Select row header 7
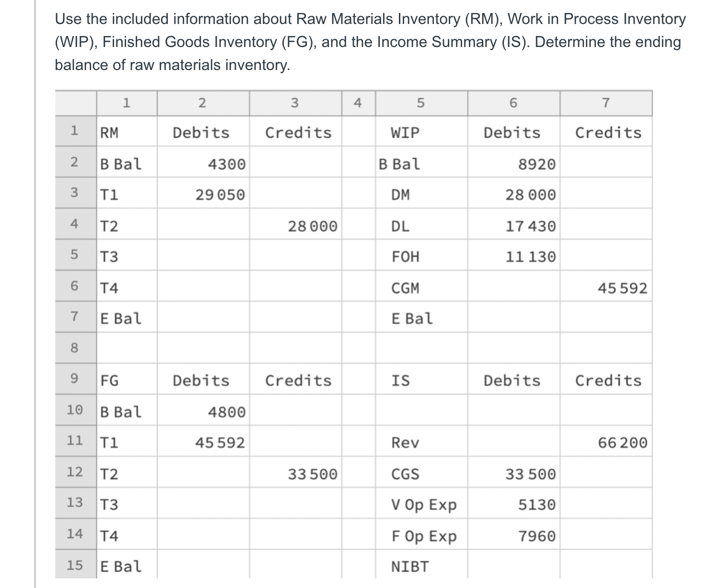Viewport: 723px width, 588px height. (75, 317)
